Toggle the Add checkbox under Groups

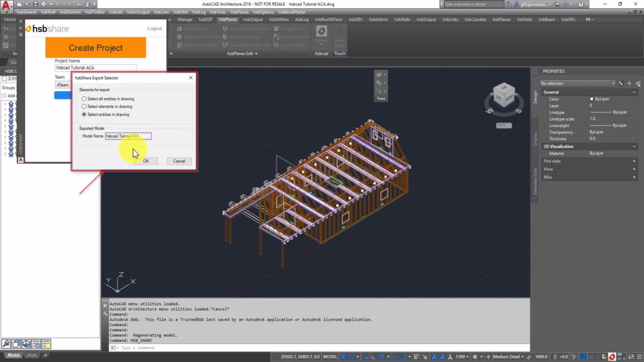[4, 96]
